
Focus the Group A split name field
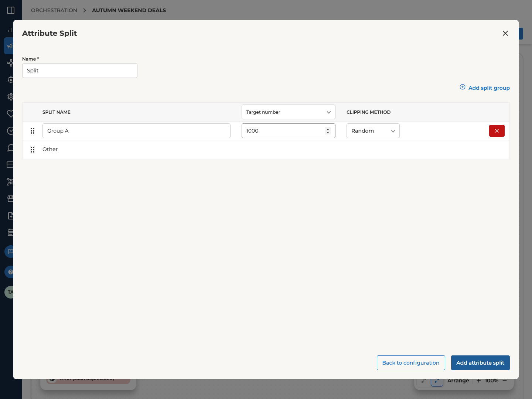pos(136,131)
